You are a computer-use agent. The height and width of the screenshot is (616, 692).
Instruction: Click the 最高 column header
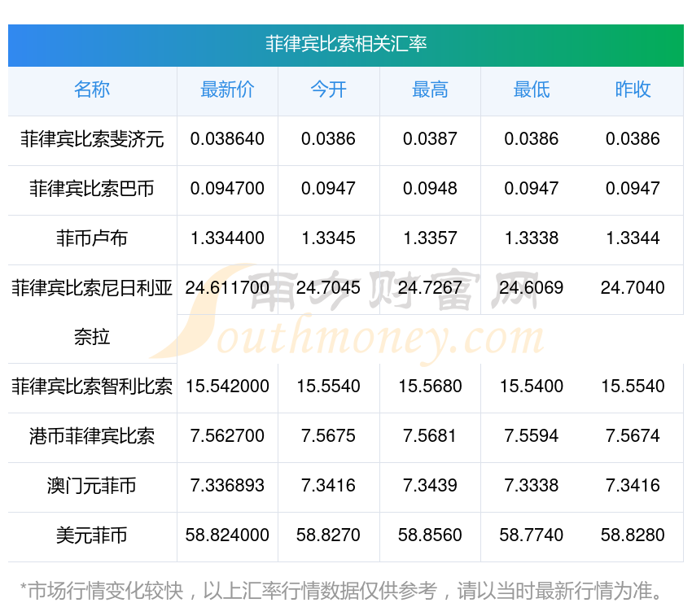[x=430, y=90]
